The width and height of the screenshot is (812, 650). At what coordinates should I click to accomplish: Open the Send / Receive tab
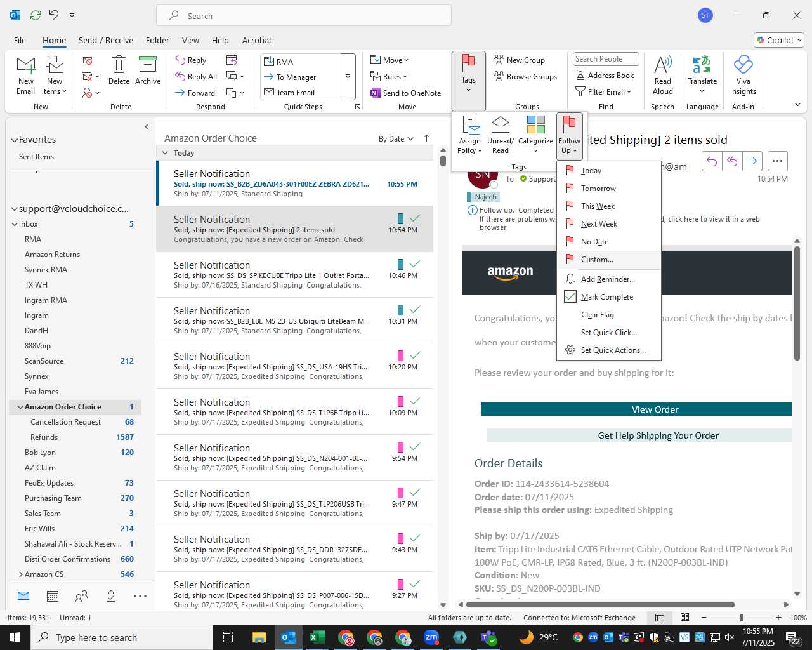pyautogui.click(x=106, y=40)
